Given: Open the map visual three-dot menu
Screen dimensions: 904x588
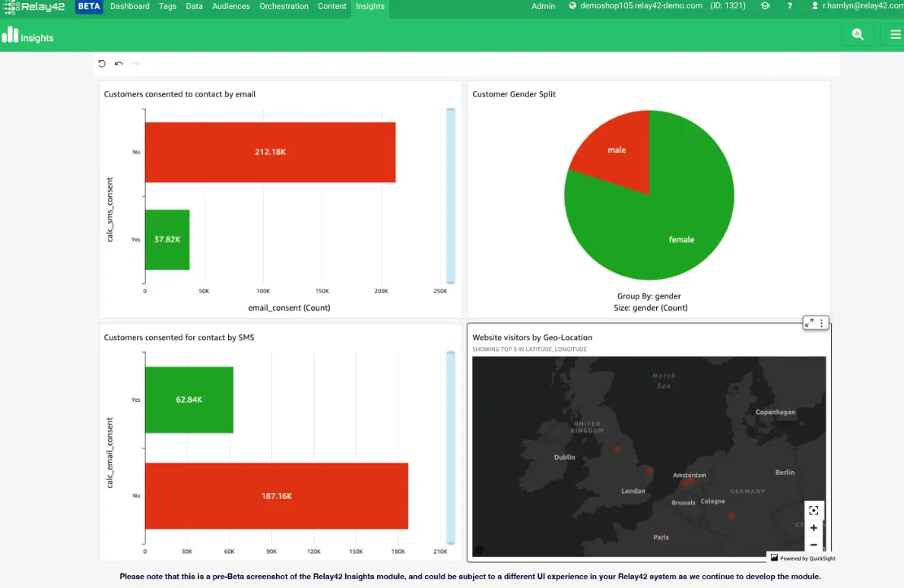Looking at the screenshot, I should coord(822,323).
